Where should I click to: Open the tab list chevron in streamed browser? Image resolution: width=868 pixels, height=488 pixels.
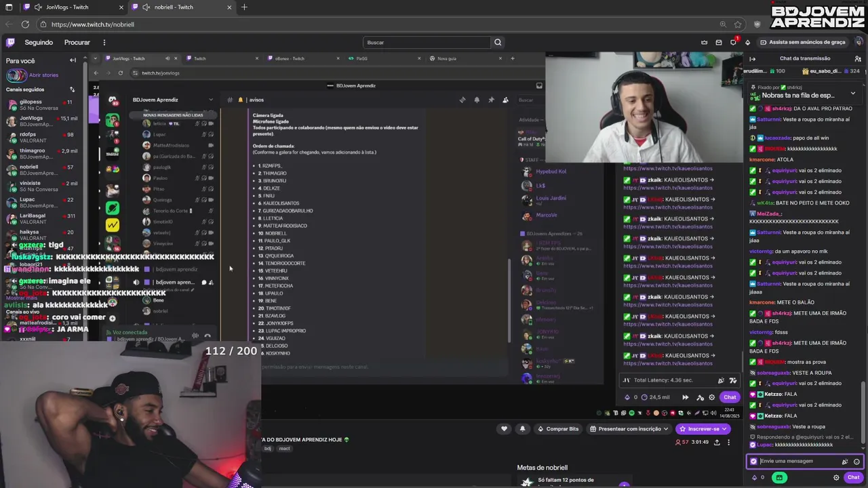[95, 58]
